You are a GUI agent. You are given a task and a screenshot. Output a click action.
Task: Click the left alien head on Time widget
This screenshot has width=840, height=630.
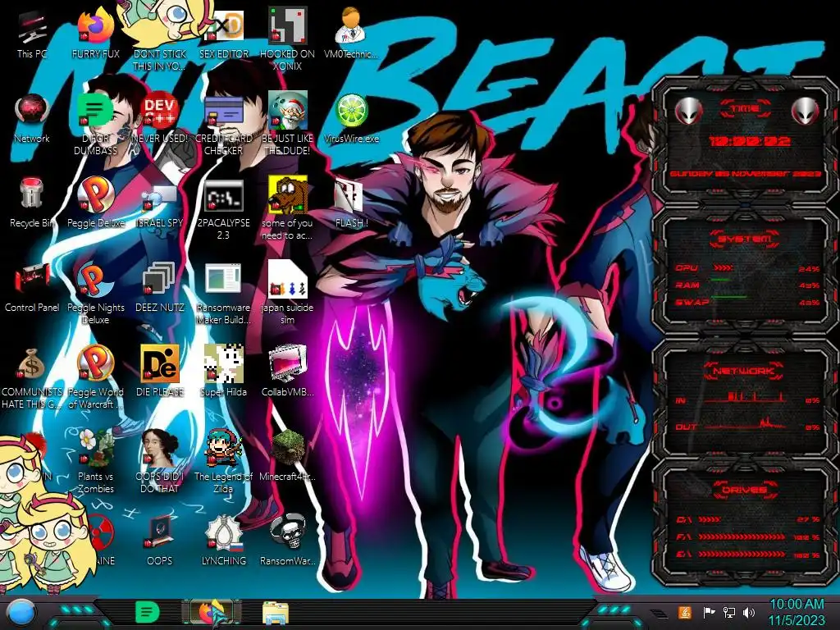click(x=689, y=111)
